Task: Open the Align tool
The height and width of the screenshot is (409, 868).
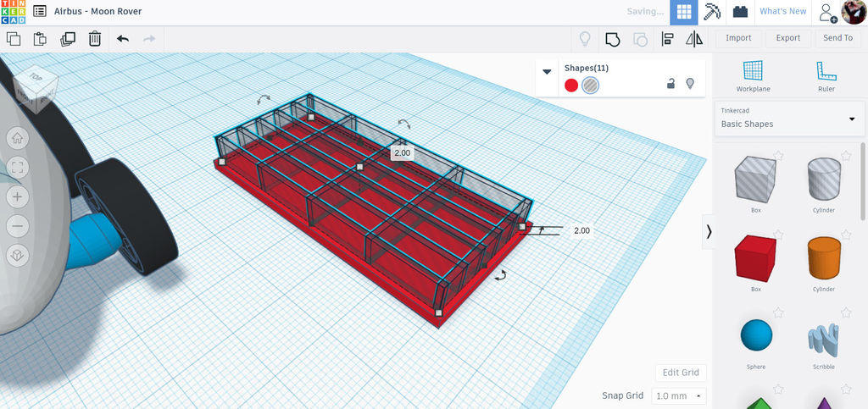Action: pyautogui.click(x=668, y=39)
